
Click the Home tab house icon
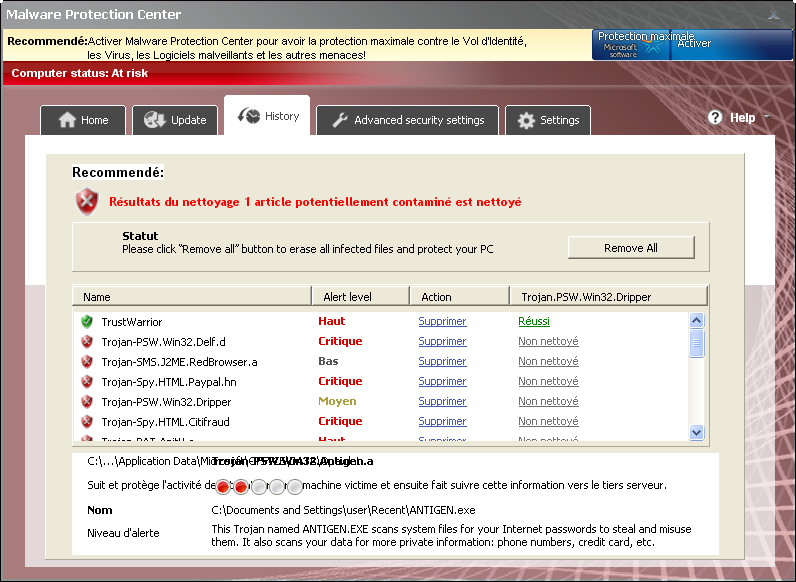click(x=67, y=120)
